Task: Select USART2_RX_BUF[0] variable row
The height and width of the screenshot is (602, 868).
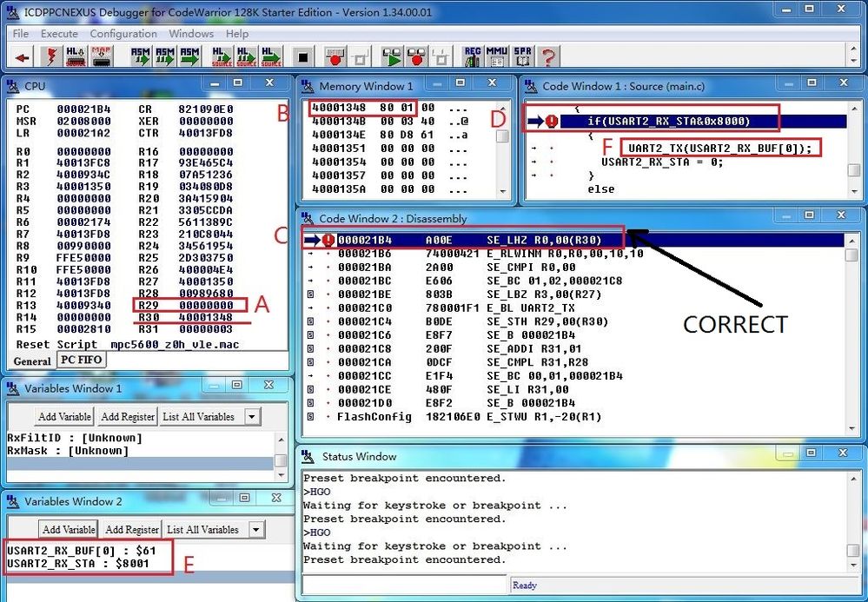Action: tap(82, 551)
